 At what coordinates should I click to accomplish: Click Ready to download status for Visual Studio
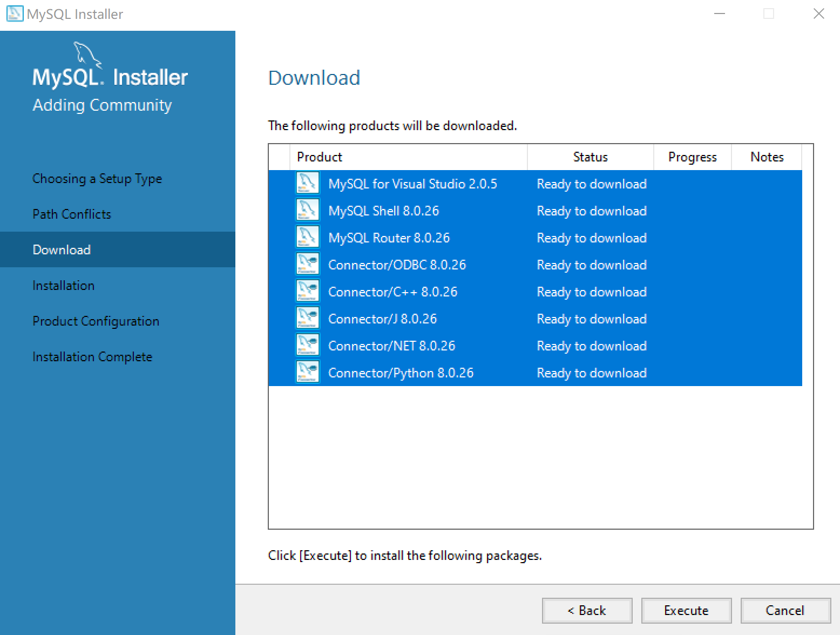click(x=592, y=184)
